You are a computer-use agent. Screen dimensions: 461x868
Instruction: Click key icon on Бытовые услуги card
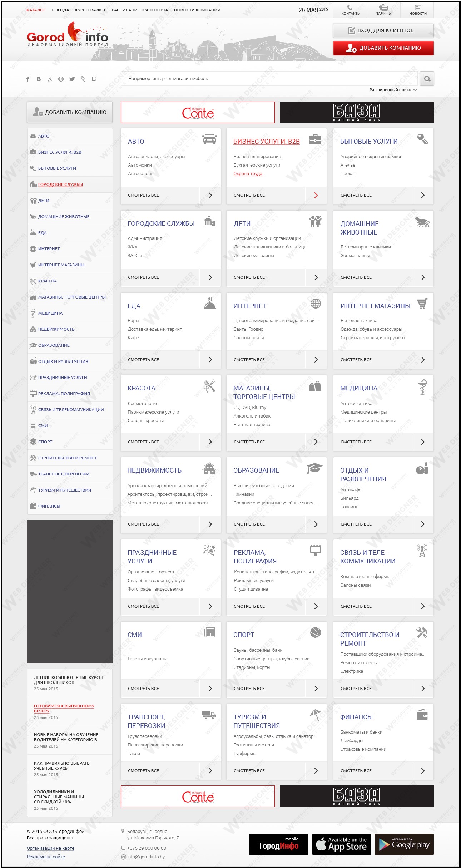click(x=422, y=139)
